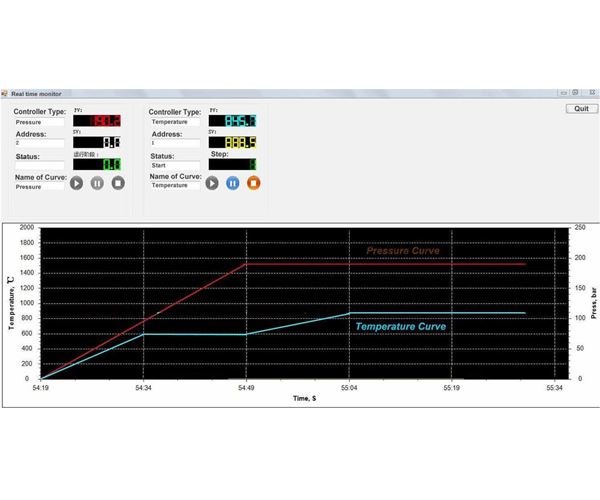Click the Press, bar axis title
Image resolution: width=600 pixels, height=500 pixels.
point(593,303)
